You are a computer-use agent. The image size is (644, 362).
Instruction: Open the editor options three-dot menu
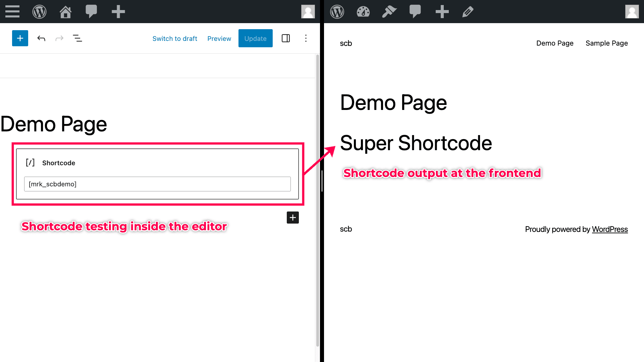tap(306, 38)
